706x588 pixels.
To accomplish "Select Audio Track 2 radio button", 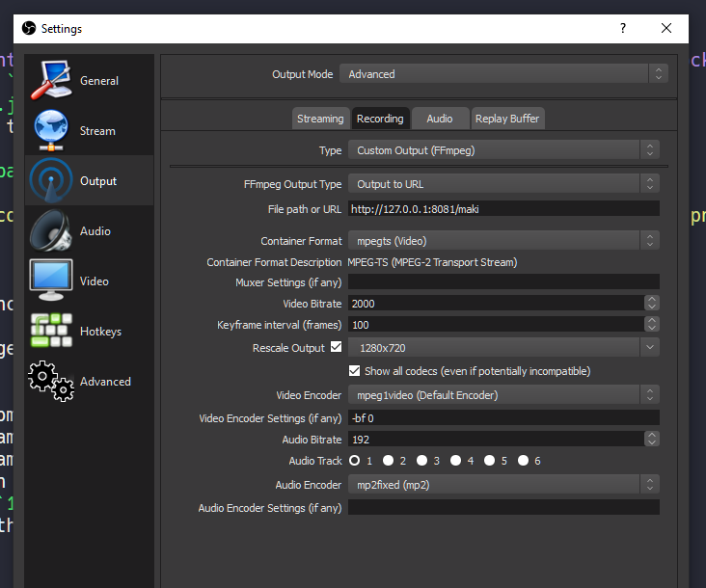I will pos(388,460).
